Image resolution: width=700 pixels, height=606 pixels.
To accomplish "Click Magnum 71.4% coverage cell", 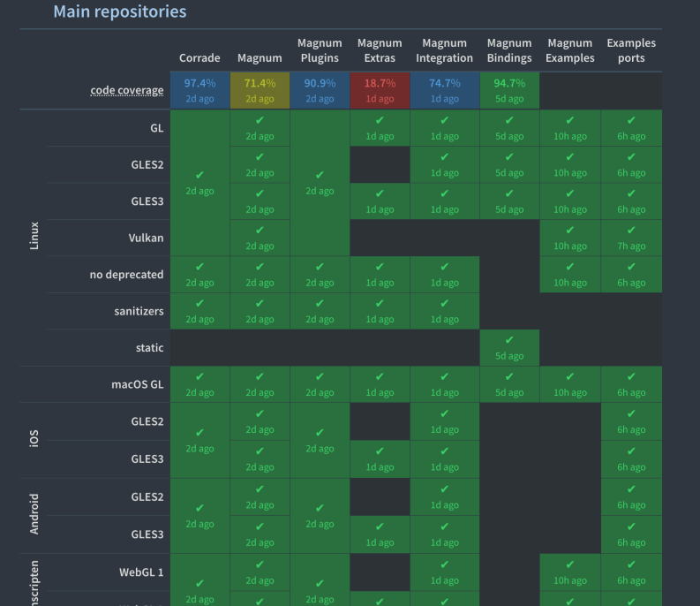I will (260, 90).
